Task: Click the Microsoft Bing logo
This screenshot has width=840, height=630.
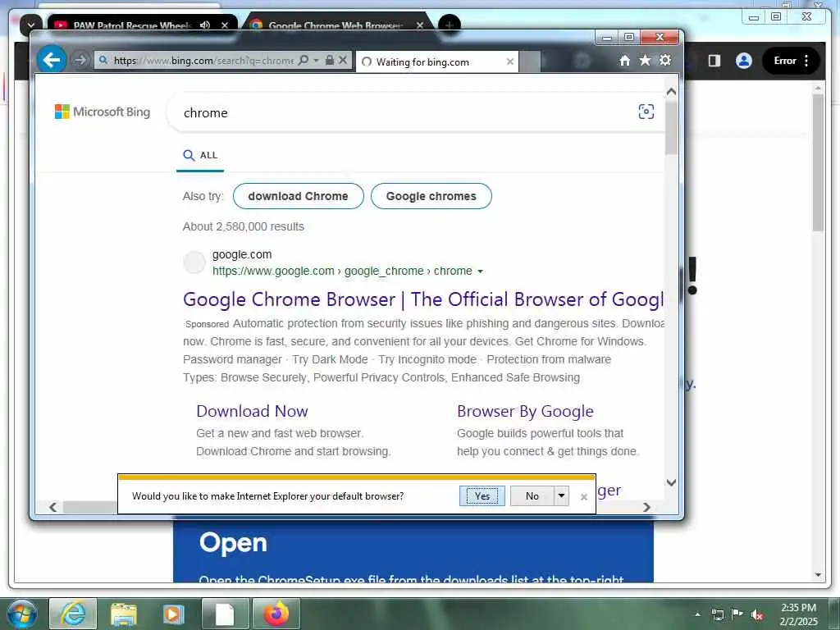Action: click(103, 112)
